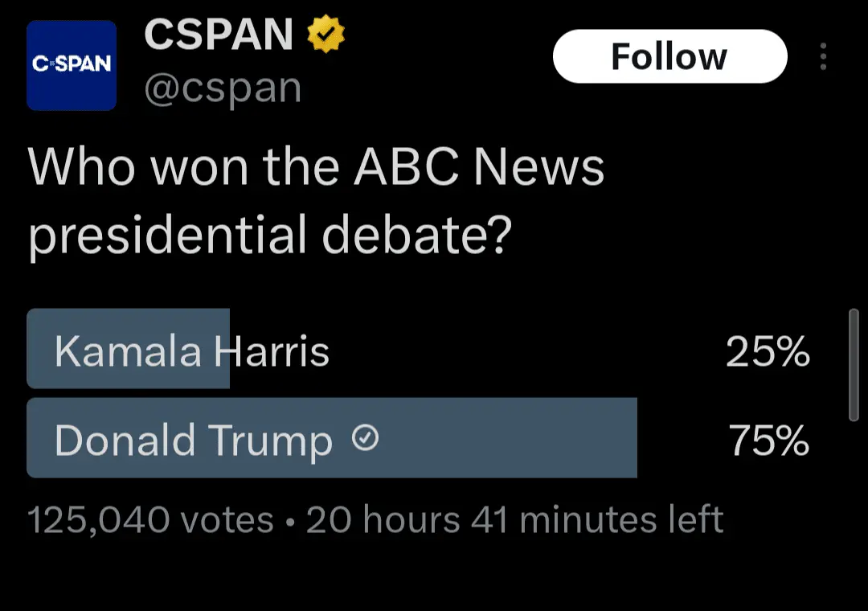Click the poll question starting with Who won
The height and width of the screenshot is (611, 868).
tap(315, 167)
